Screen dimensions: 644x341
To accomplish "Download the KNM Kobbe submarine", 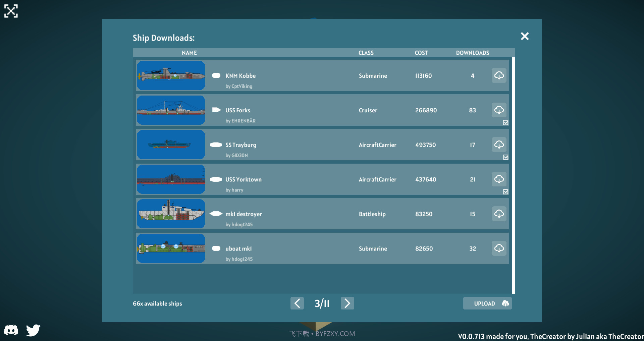I will coord(499,75).
